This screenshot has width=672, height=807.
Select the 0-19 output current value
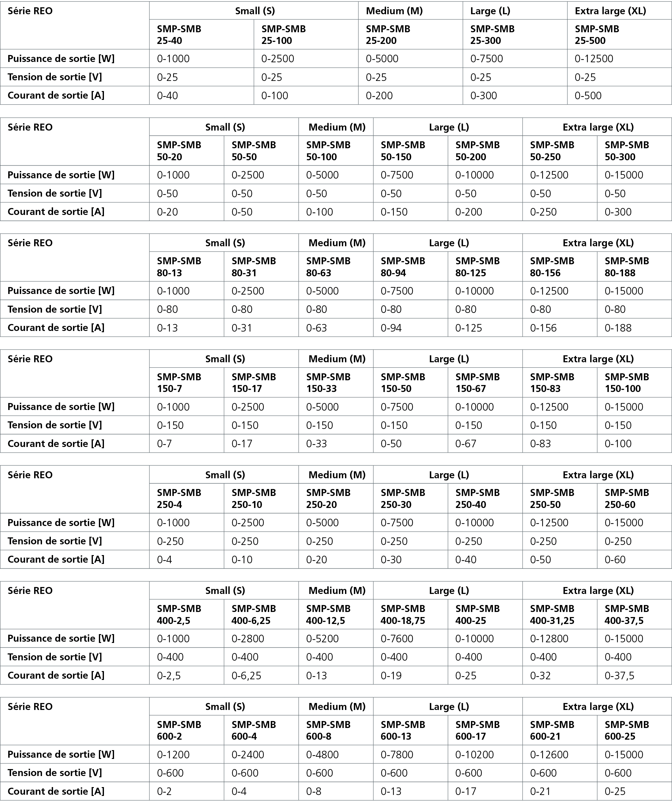click(391, 676)
